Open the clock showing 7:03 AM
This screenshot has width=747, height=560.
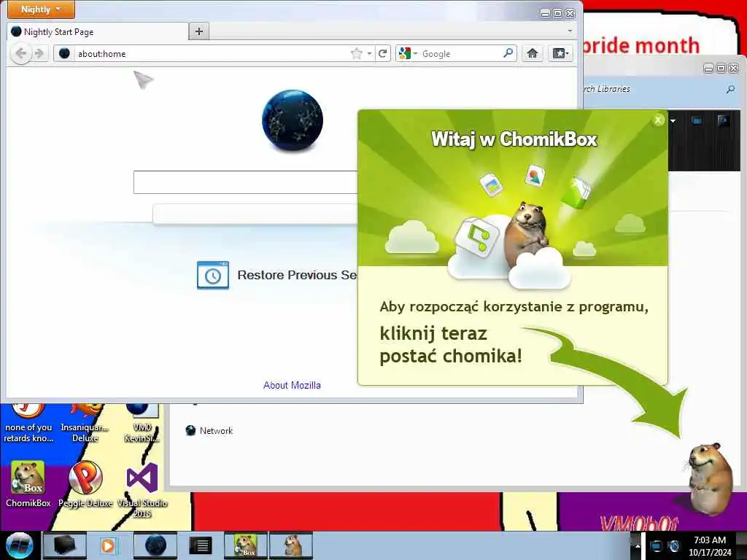(x=710, y=545)
